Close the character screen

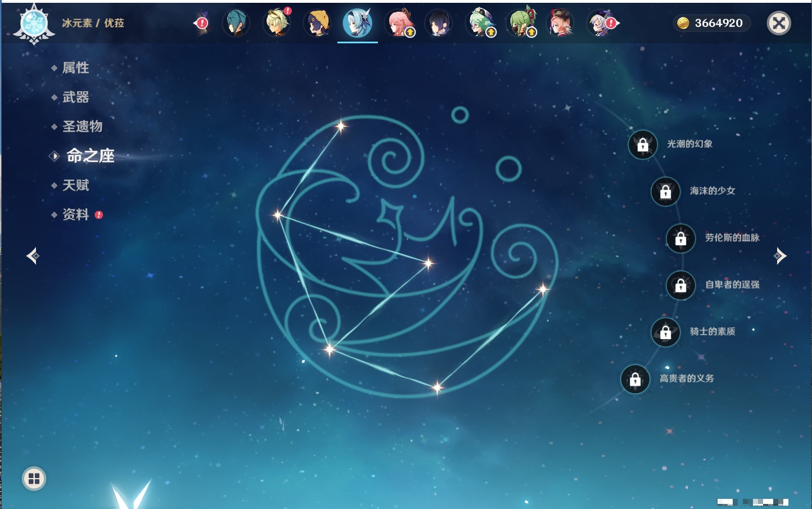point(779,23)
